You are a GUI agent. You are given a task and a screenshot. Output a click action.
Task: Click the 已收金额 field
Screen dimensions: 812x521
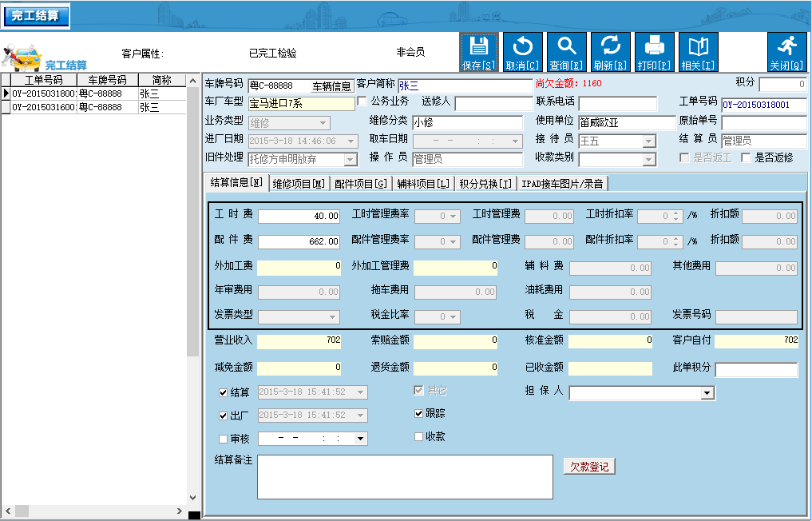coord(611,368)
